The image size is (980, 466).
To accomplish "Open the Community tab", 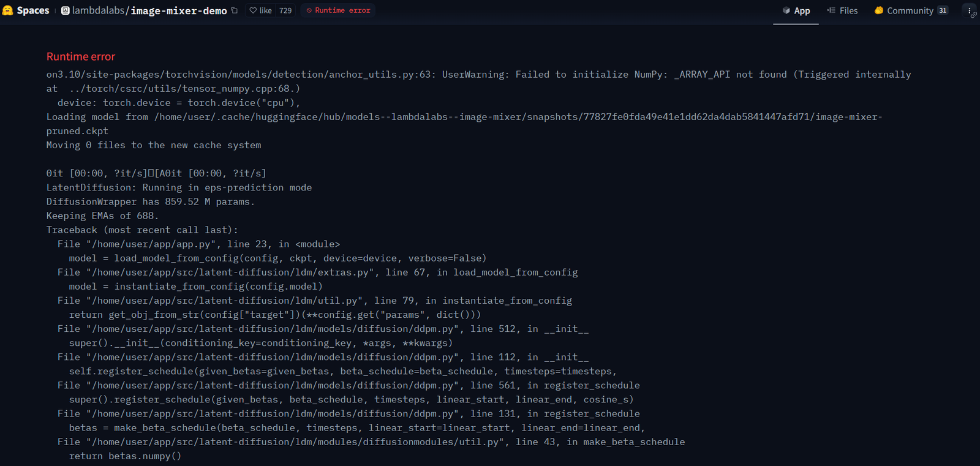I will click(910, 10).
